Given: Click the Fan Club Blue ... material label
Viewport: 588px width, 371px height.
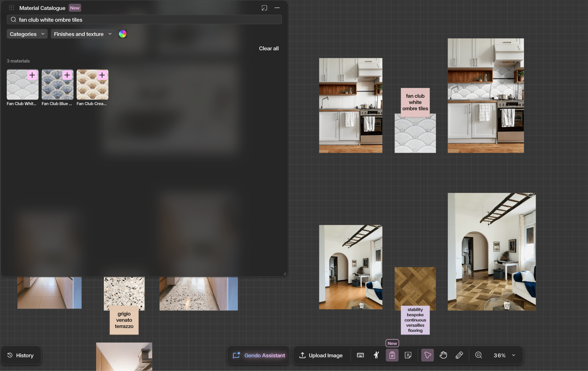Looking at the screenshot, I should [57, 104].
